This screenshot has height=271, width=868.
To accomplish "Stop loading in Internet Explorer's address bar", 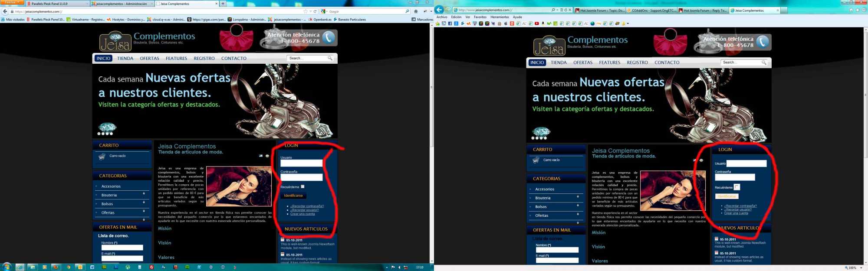I will (570, 10).
